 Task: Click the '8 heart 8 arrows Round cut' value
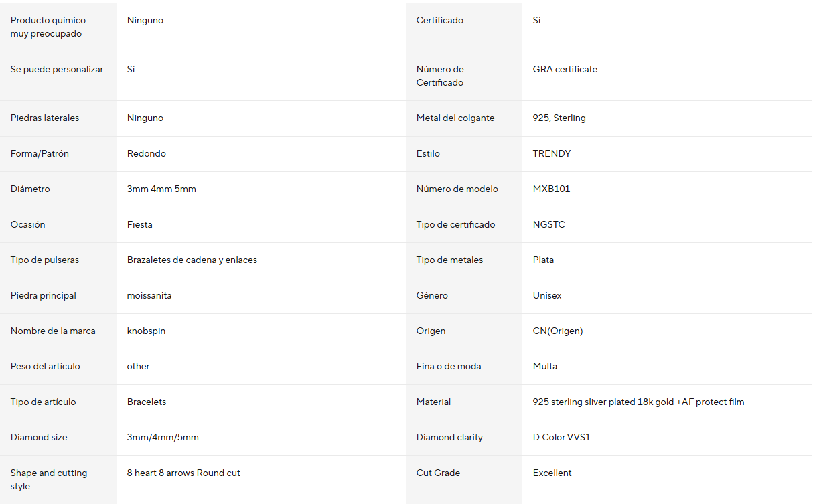tap(183, 473)
